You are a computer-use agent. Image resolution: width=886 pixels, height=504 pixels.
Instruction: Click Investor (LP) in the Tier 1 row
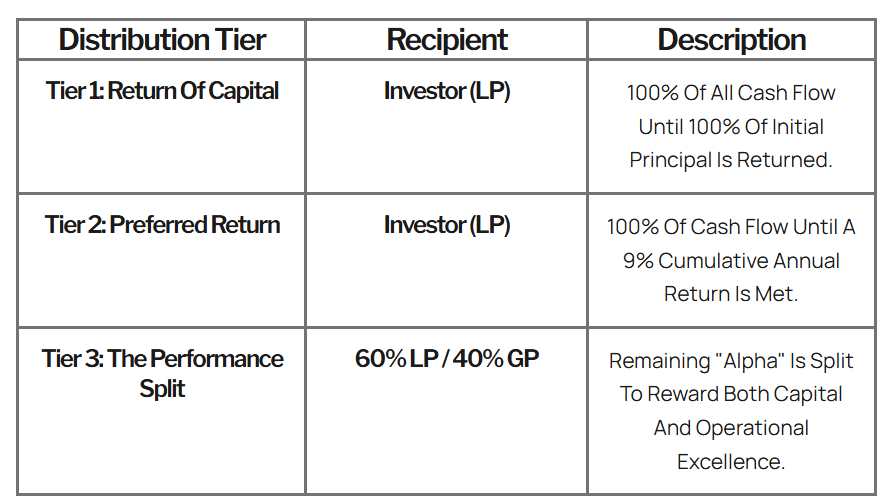pyautogui.click(x=447, y=91)
